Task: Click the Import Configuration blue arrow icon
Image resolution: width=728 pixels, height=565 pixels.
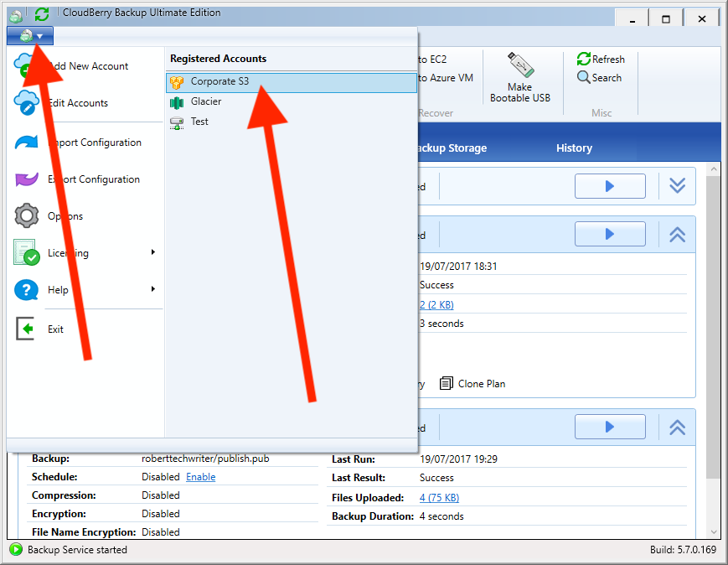Action: point(26,143)
